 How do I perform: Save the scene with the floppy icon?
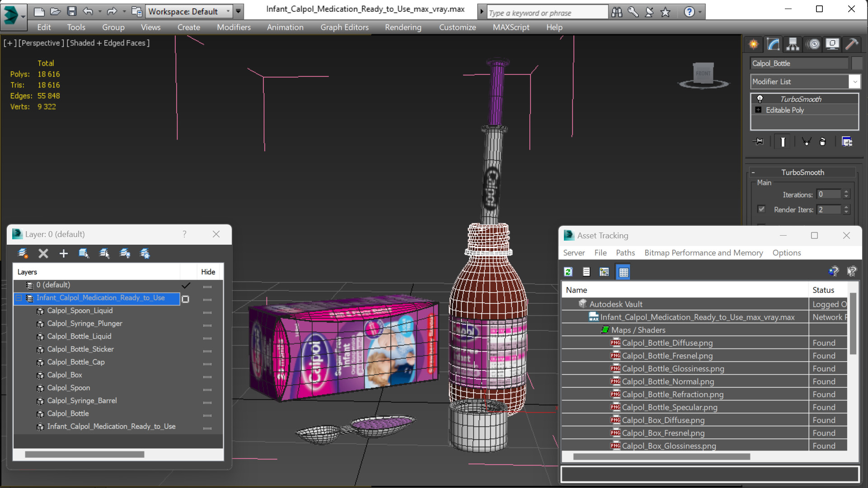tap(72, 11)
